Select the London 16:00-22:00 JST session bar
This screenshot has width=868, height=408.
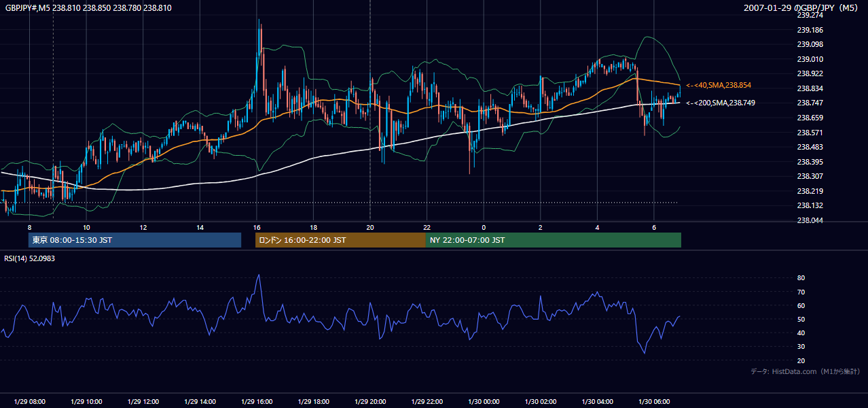(340, 240)
